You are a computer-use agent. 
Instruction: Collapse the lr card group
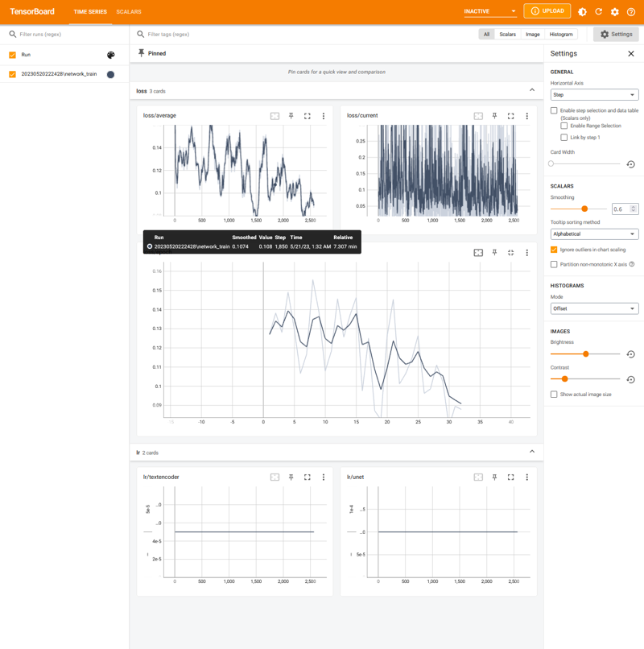532,452
